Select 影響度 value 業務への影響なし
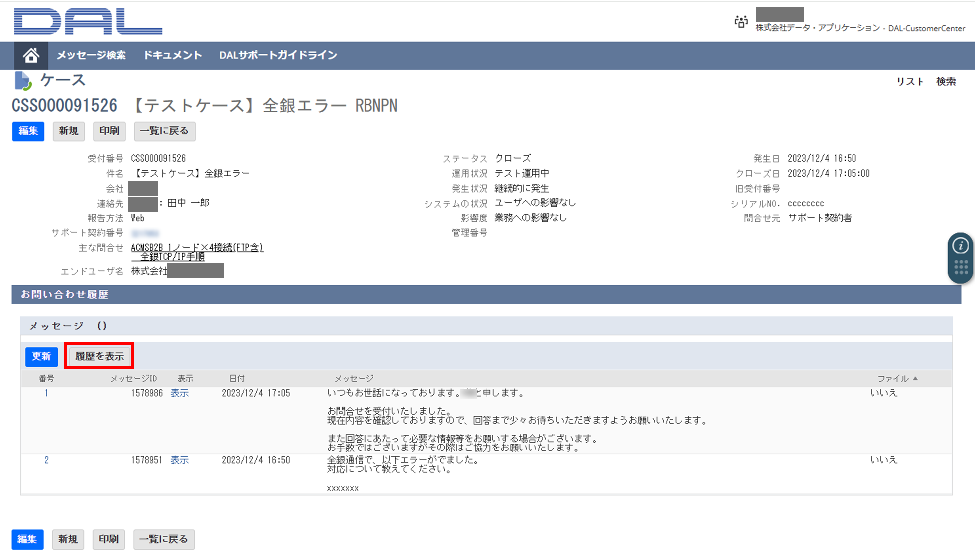 (x=531, y=218)
